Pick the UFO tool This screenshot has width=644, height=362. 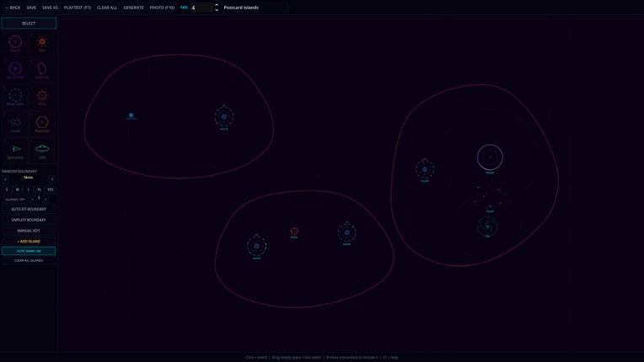pos(42,151)
